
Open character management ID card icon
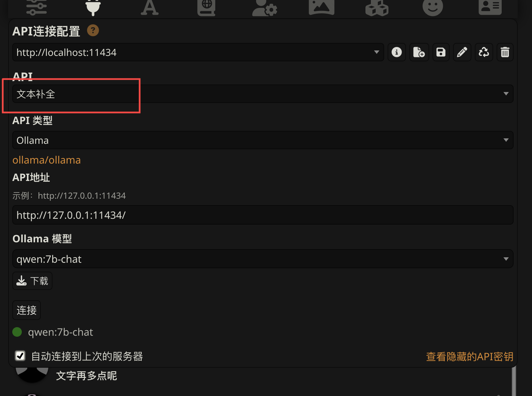coord(490,7)
